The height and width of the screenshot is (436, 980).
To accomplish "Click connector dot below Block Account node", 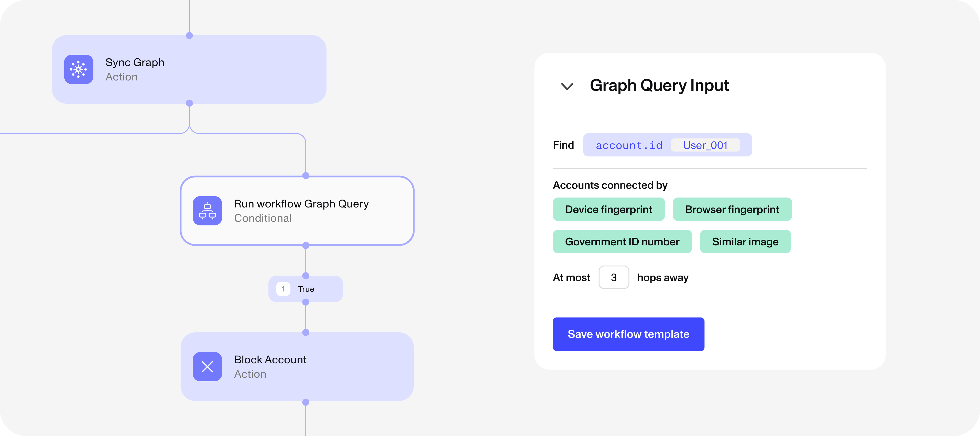I will 306,402.
